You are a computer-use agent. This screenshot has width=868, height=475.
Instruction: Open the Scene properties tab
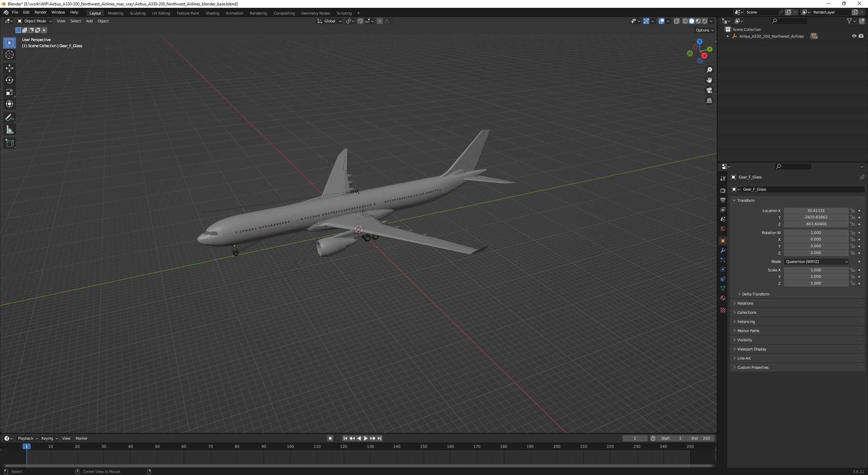(723, 219)
